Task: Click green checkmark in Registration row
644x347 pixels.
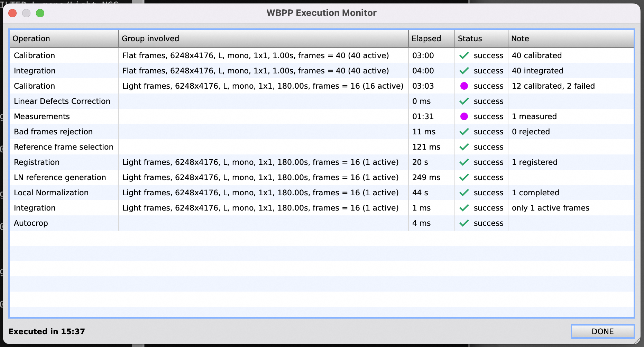Action: coord(464,162)
